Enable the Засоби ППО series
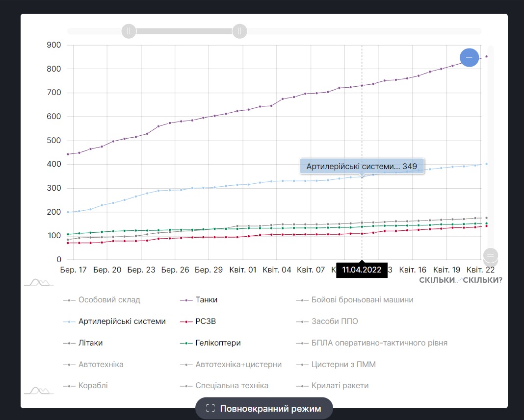This screenshot has height=420, width=524. (x=335, y=321)
